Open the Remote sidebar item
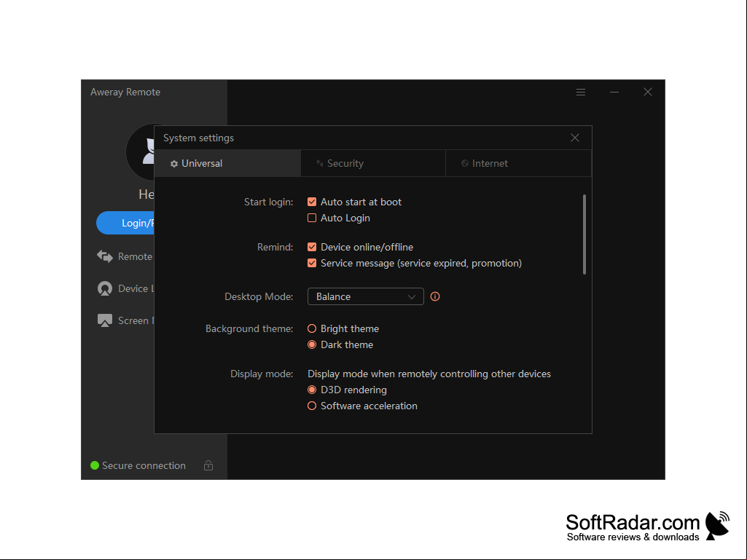747x560 pixels. click(x=125, y=256)
